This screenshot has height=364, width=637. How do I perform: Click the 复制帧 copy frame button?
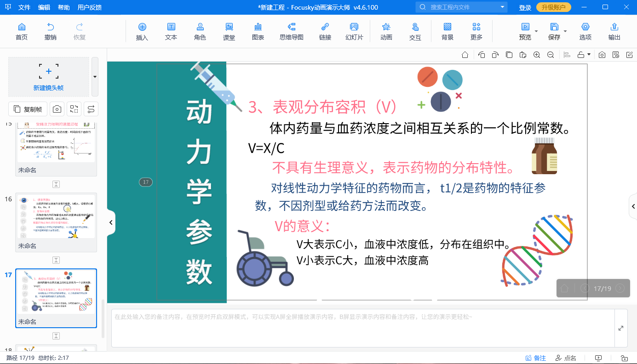point(28,109)
